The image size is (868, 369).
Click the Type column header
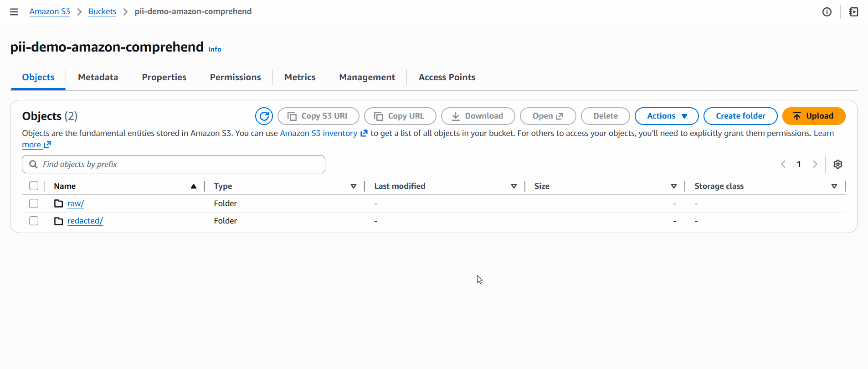coord(223,186)
